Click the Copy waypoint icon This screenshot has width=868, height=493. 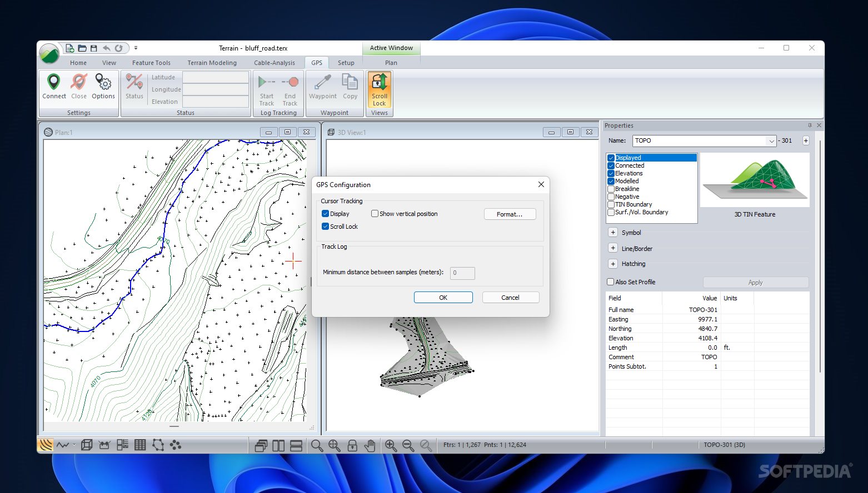point(350,82)
